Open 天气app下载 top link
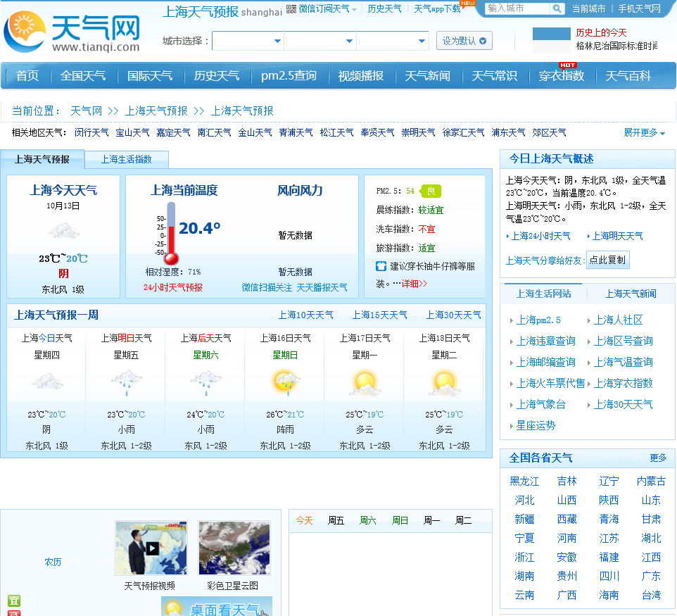This screenshot has width=677, height=616. (437, 8)
